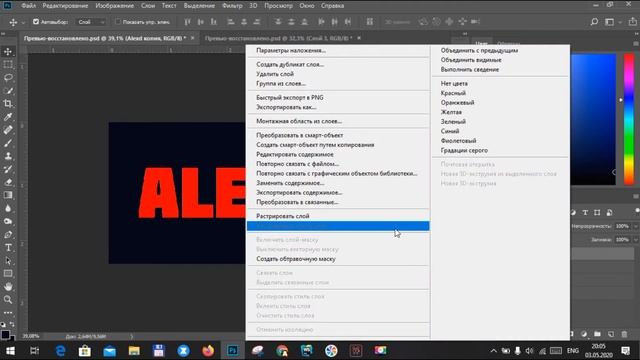Open the Редактирование menu
Screen dimensions: 640x360
pos(65,6)
